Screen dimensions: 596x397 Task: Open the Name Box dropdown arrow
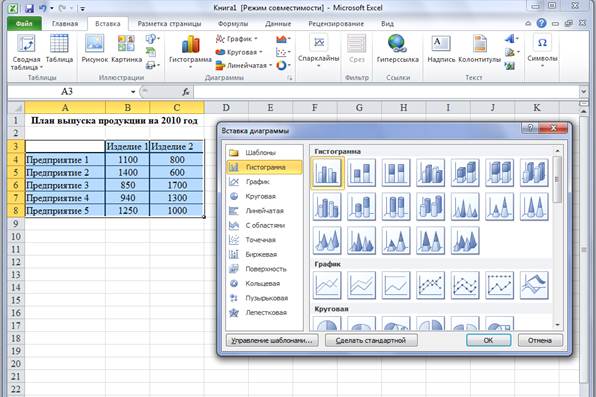pos(133,92)
